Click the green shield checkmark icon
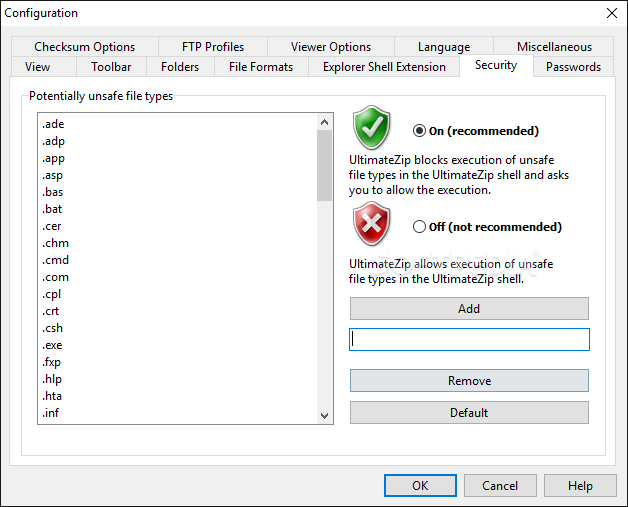 coord(371,128)
